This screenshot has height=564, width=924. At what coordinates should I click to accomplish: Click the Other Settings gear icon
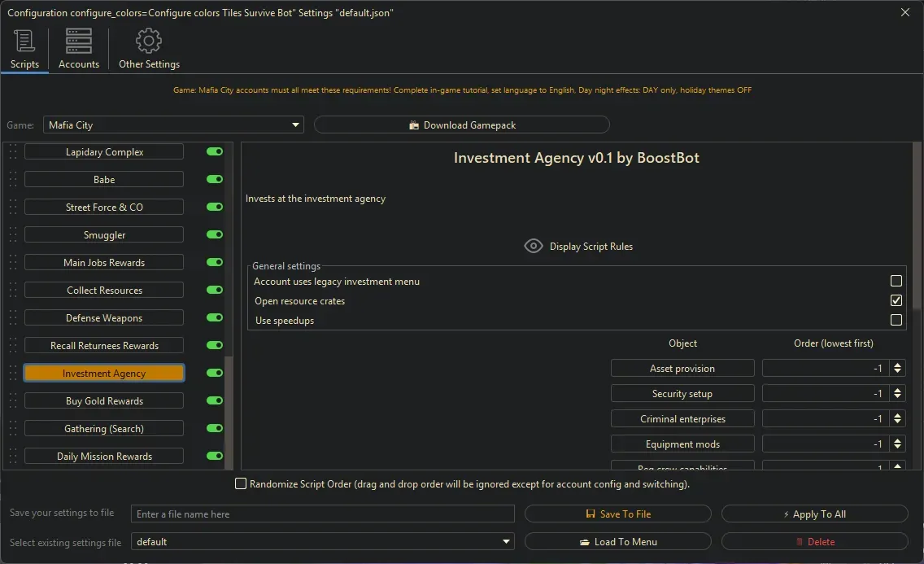pos(149,40)
